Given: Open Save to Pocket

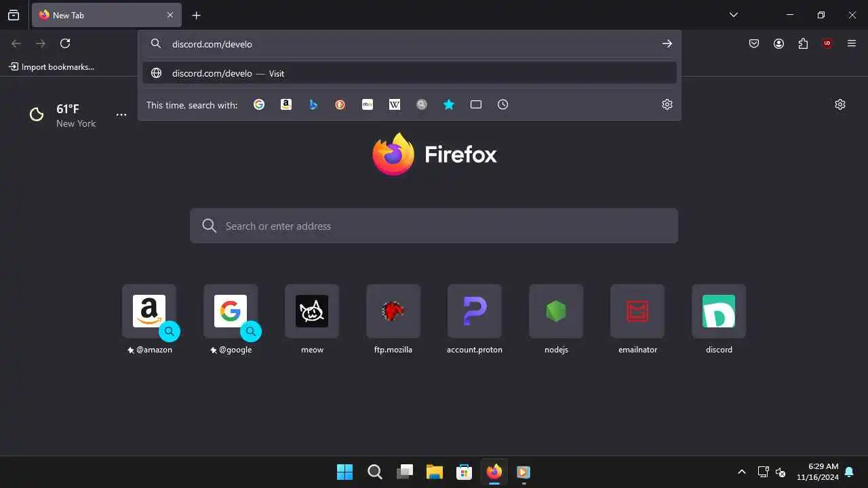Looking at the screenshot, I should point(754,43).
